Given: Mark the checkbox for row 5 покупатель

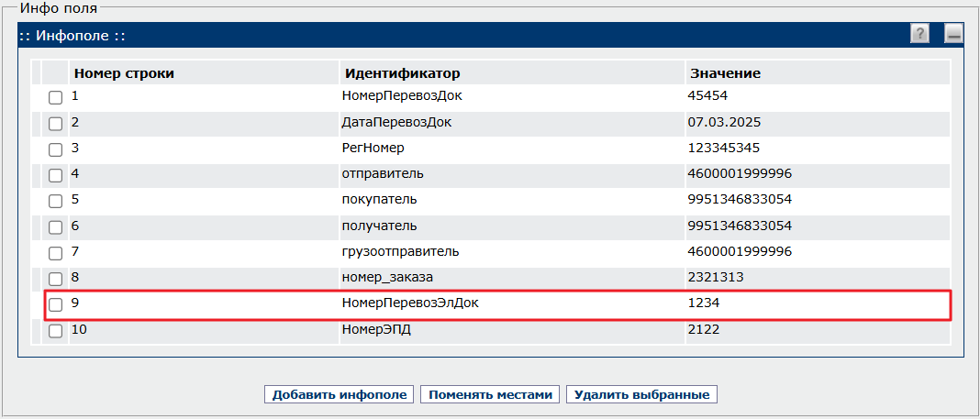Looking at the screenshot, I should (x=55, y=201).
